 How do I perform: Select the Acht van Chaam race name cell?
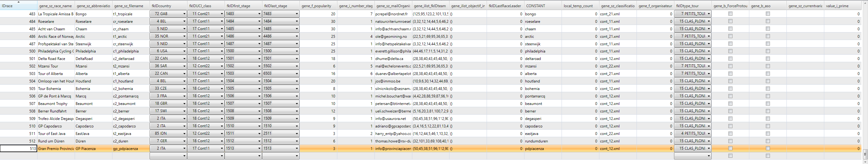coord(56,29)
